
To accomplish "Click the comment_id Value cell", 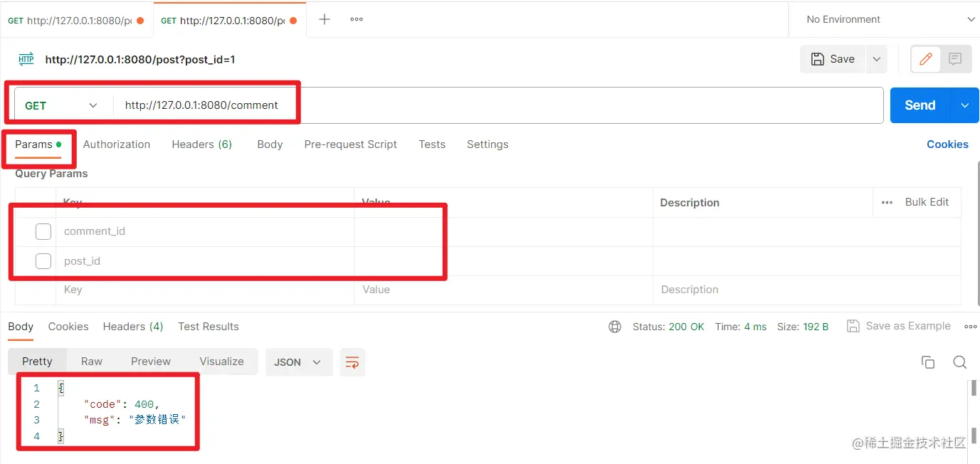I will pos(503,231).
